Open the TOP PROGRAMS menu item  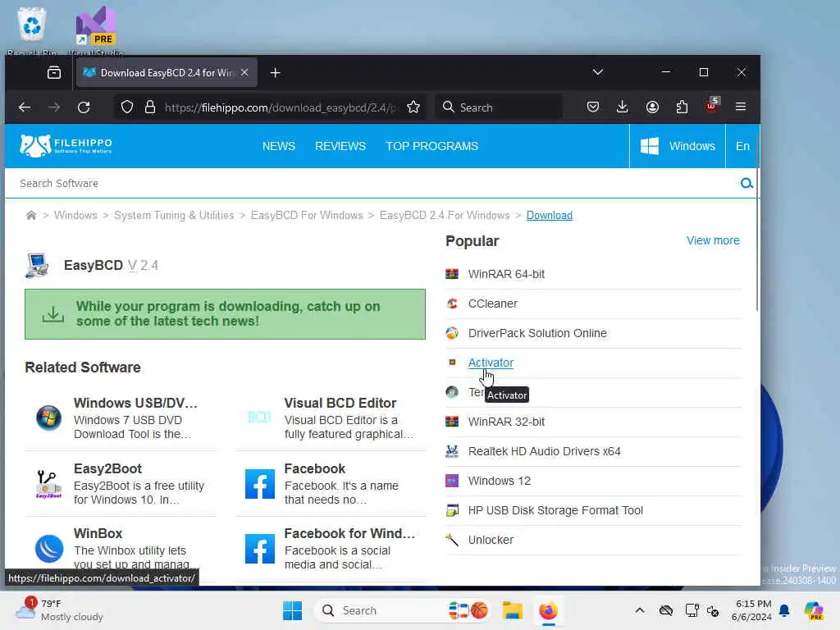(x=431, y=146)
